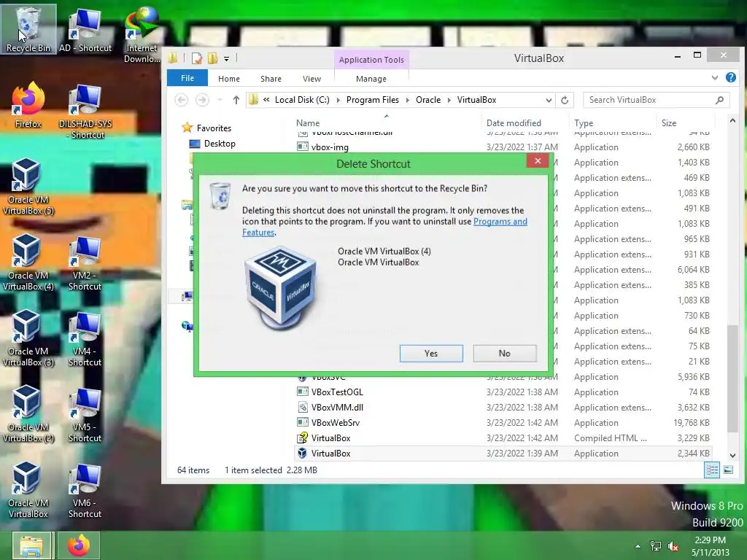747x560 pixels.
Task: Select Favorites in the navigation pane
Action: click(206, 128)
